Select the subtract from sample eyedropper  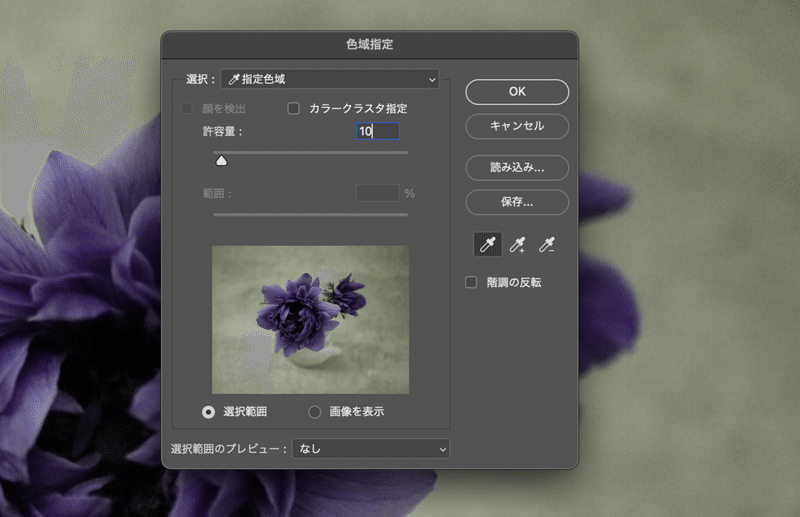click(x=547, y=244)
